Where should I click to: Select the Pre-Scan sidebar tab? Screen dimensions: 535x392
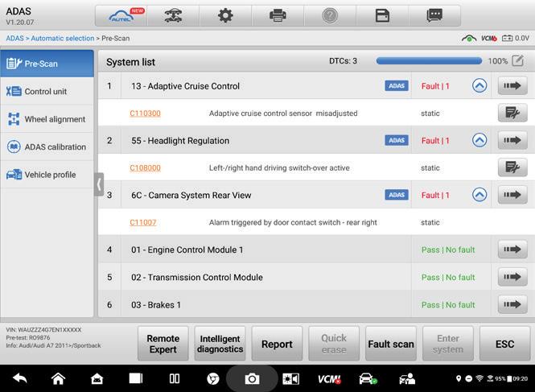[47, 64]
